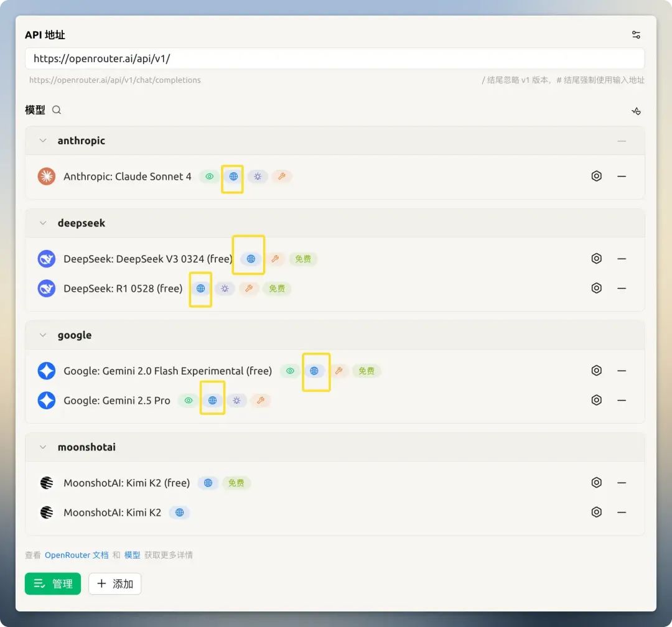Click the wrench tag on Gemini 2.5 Pro
672x627 pixels.
261,401
